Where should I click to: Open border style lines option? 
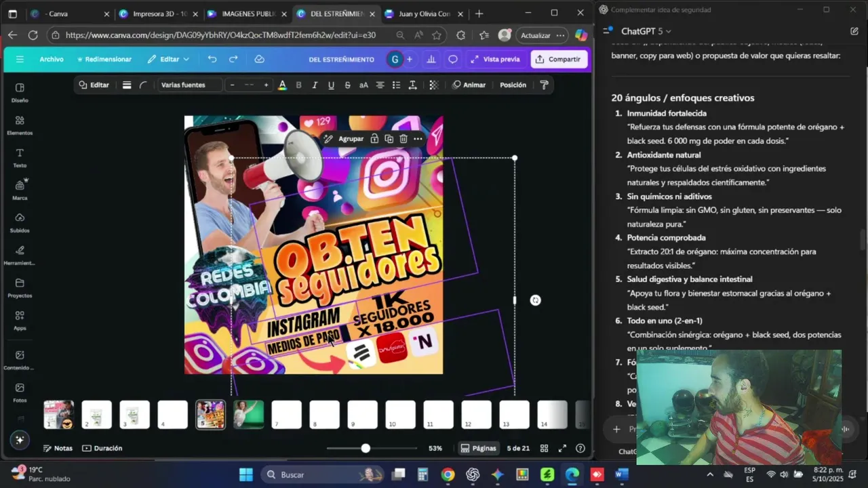[x=127, y=85]
